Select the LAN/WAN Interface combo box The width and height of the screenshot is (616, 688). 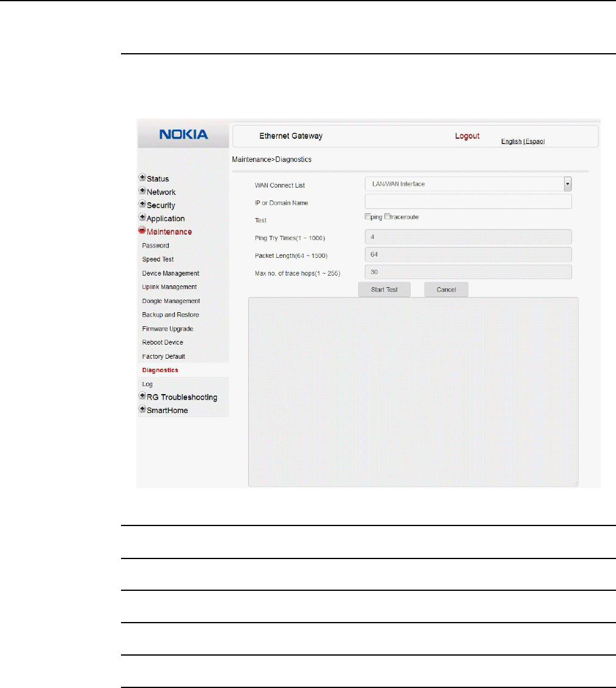(x=468, y=184)
